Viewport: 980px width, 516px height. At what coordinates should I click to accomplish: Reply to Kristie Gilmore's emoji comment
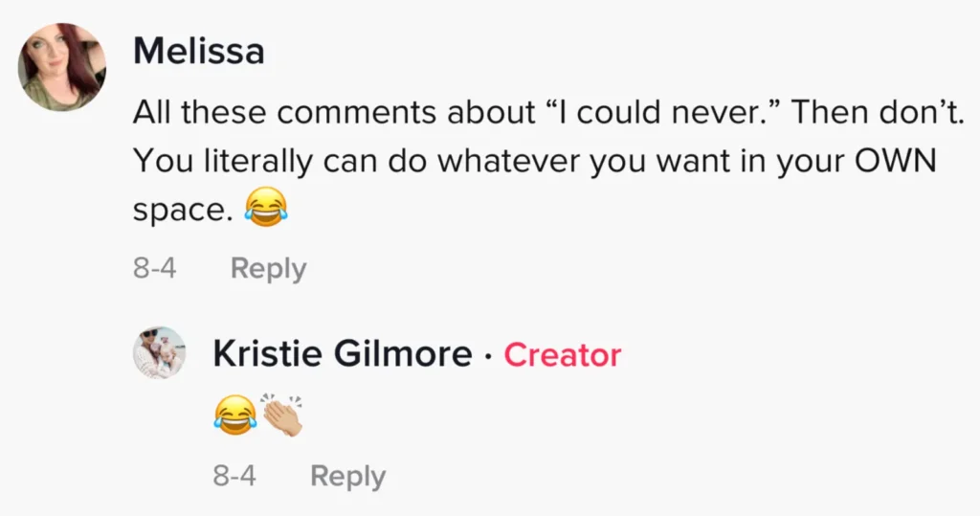348,476
